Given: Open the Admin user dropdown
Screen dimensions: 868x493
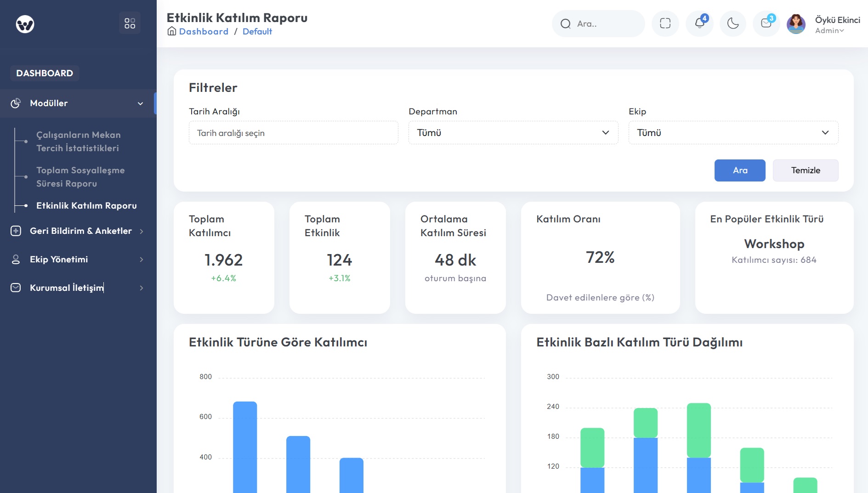Looking at the screenshot, I should coord(829,31).
